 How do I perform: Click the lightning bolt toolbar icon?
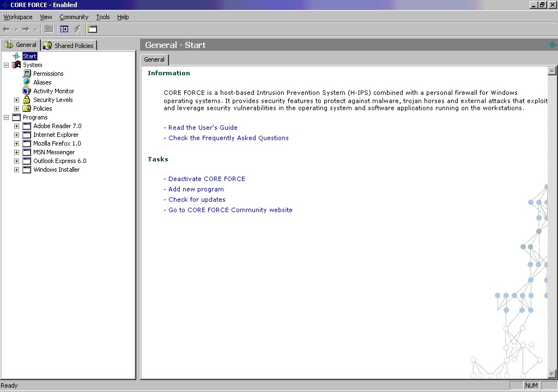(x=77, y=29)
